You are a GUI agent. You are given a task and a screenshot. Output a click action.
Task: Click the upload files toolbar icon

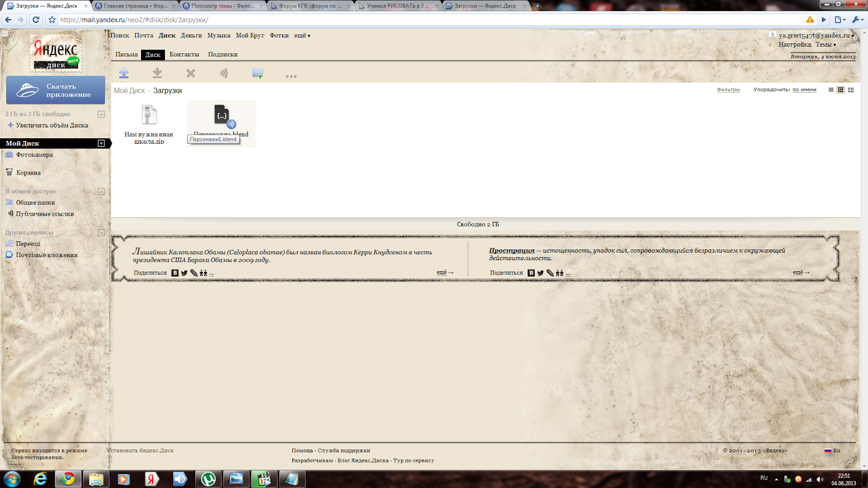[x=124, y=73]
